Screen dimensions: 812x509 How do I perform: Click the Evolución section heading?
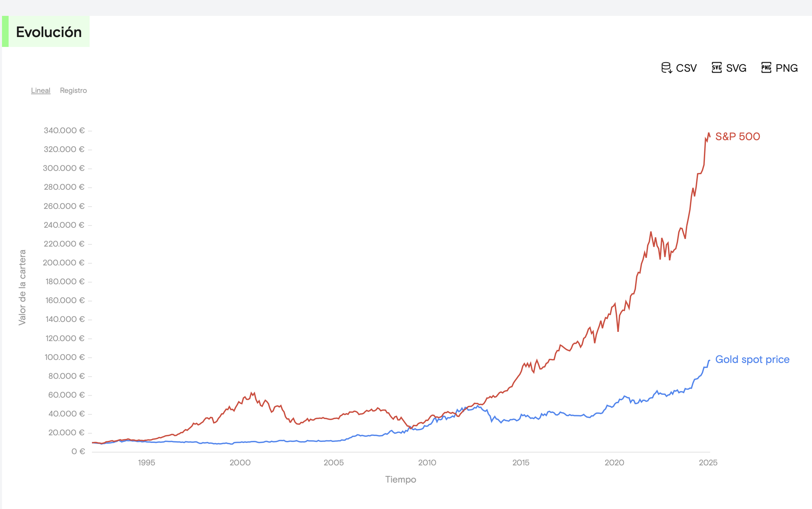pos(49,32)
